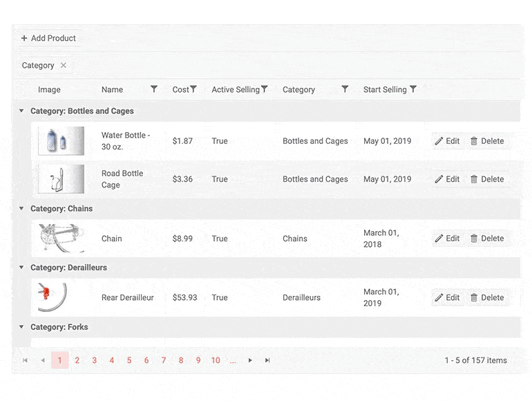
Task: Go to the previous page
Action: pyautogui.click(x=42, y=360)
